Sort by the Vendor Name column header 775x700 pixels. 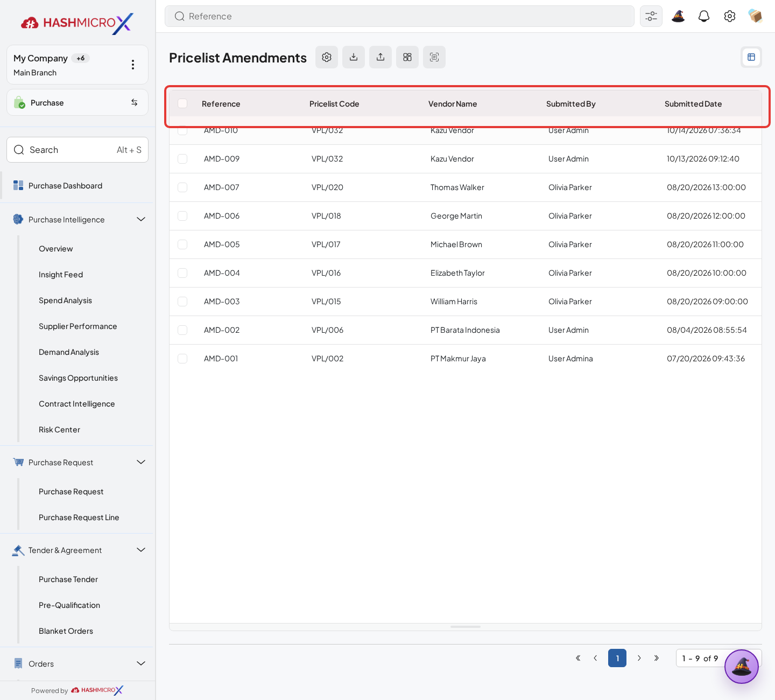click(453, 104)
